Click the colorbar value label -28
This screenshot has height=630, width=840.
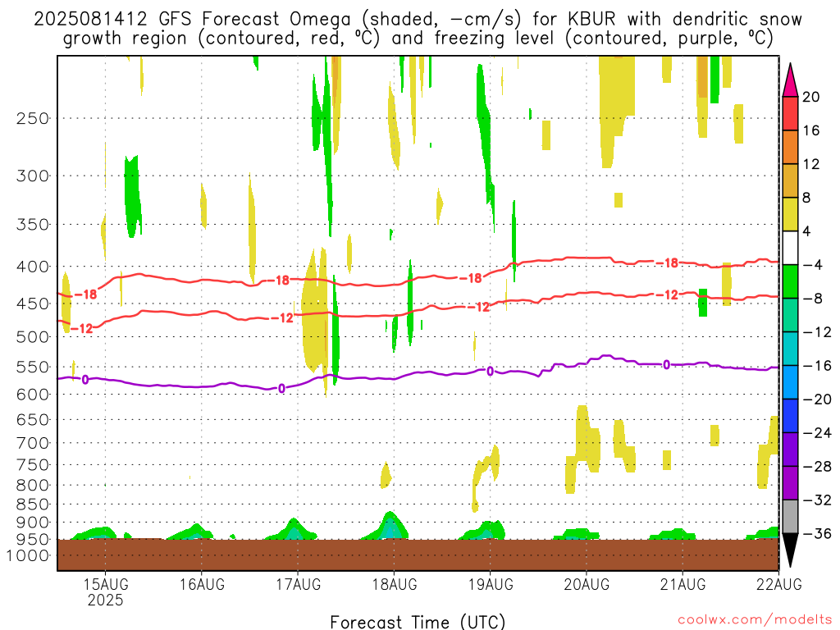click(817, 466)
